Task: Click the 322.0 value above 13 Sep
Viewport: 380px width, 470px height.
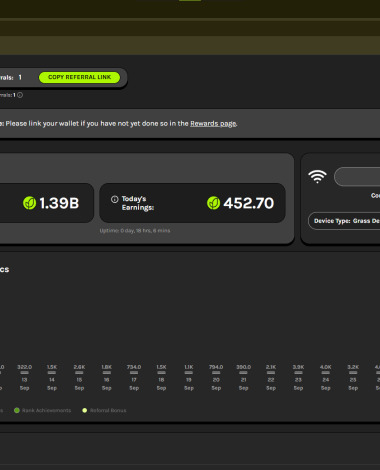Action: (24, 367)
